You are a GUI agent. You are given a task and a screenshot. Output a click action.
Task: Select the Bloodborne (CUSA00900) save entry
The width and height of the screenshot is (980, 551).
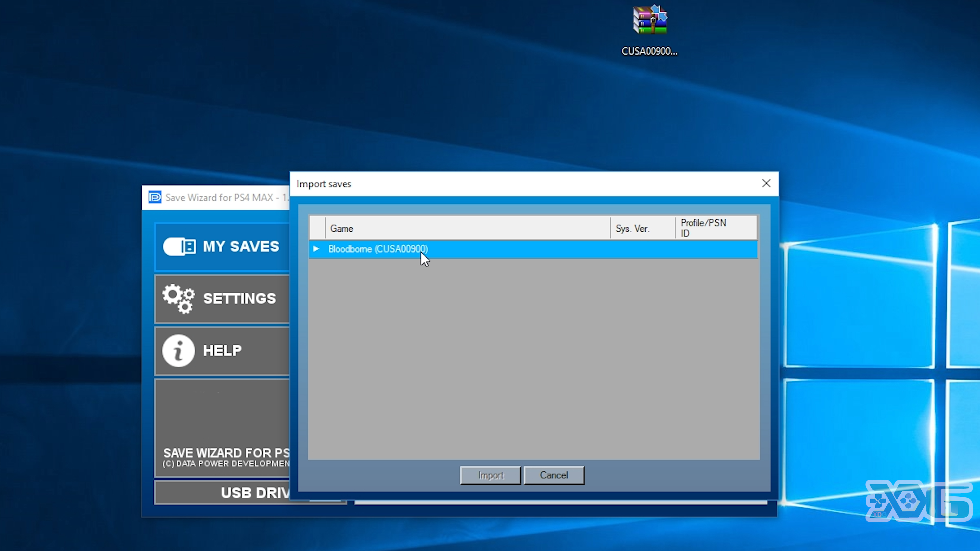point(533,249)
